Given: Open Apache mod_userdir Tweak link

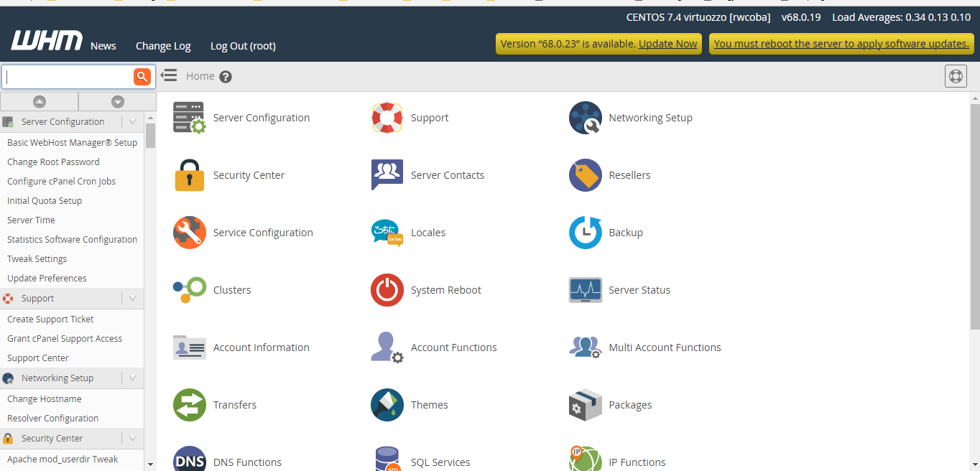Looking at the screenshot, I should [63, 460].
